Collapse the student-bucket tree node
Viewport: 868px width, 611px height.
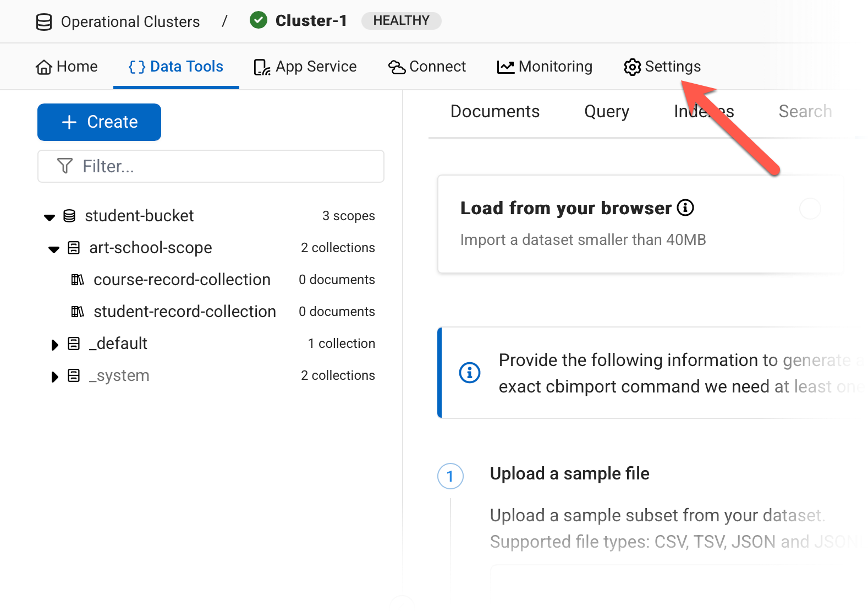coord(50,217)
